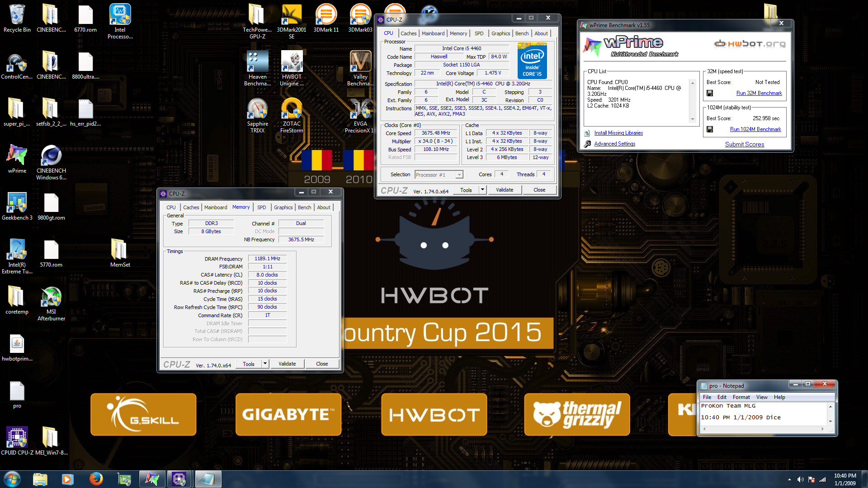This screenshot has width=868, height=488.
Task: Open the hwbotprime Java icon
Action: [17, 348]
